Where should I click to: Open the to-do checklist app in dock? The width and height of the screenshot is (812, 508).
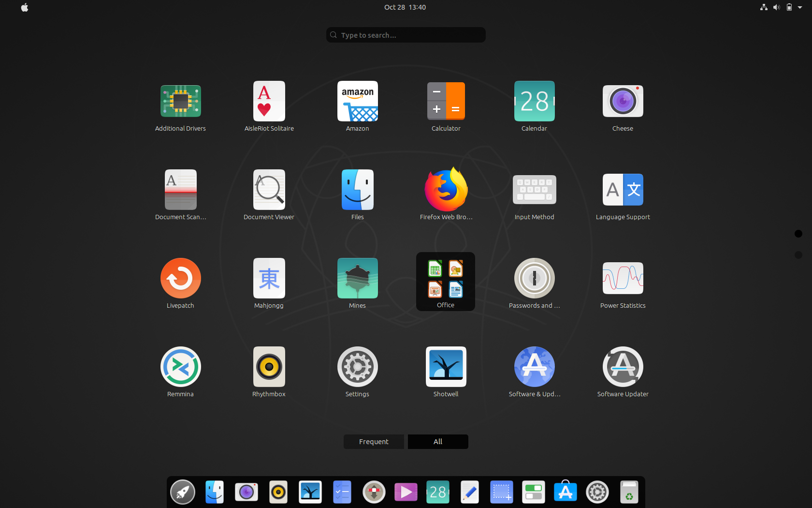pos(342,493)
